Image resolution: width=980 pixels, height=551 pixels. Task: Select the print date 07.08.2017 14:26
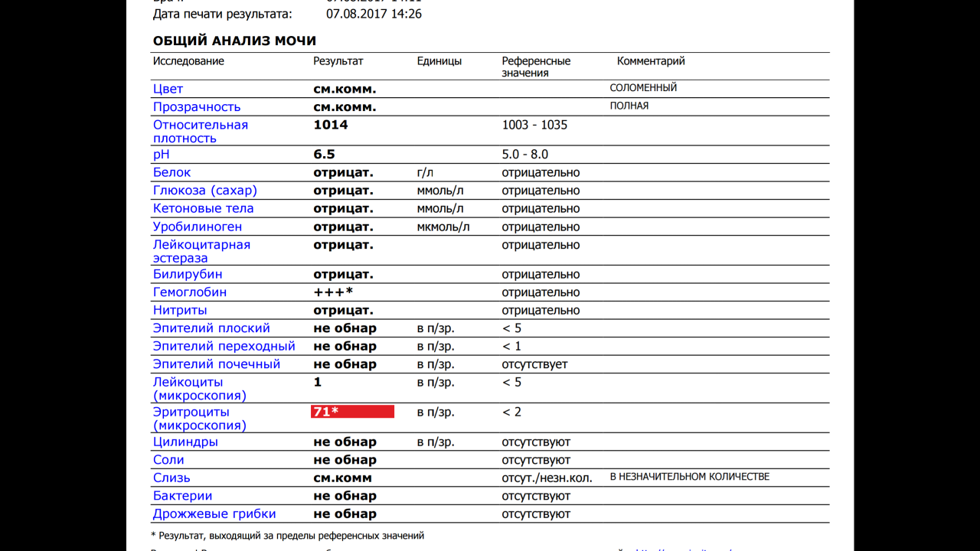(374, 14)
